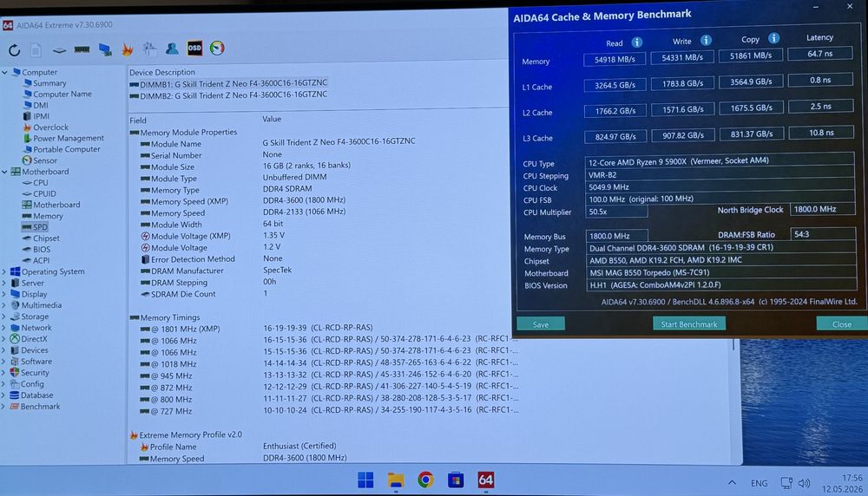Select the DIMMB2 G Skill device row
The width and height of the screenshot is (868, 496).
click(228, 95)
